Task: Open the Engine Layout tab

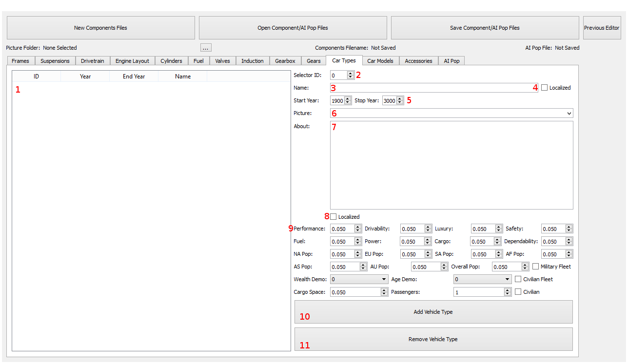Action: (x=132, y=61)
